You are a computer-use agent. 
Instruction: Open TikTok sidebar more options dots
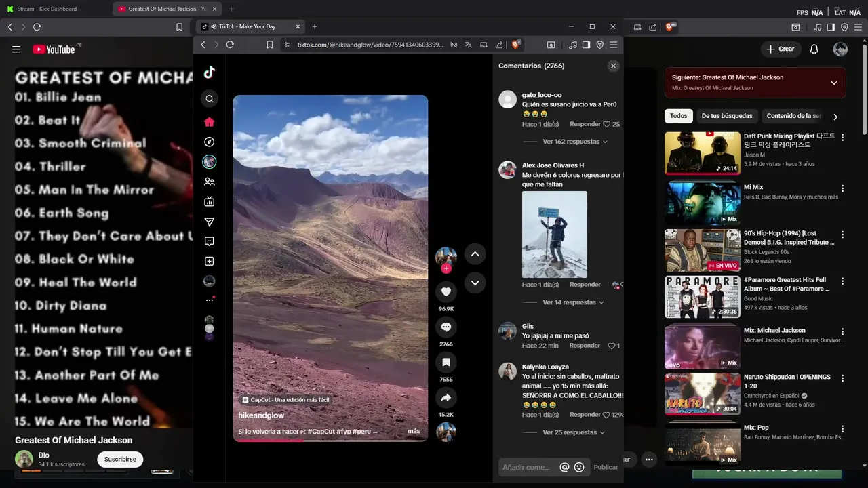(x=210, y=300)
